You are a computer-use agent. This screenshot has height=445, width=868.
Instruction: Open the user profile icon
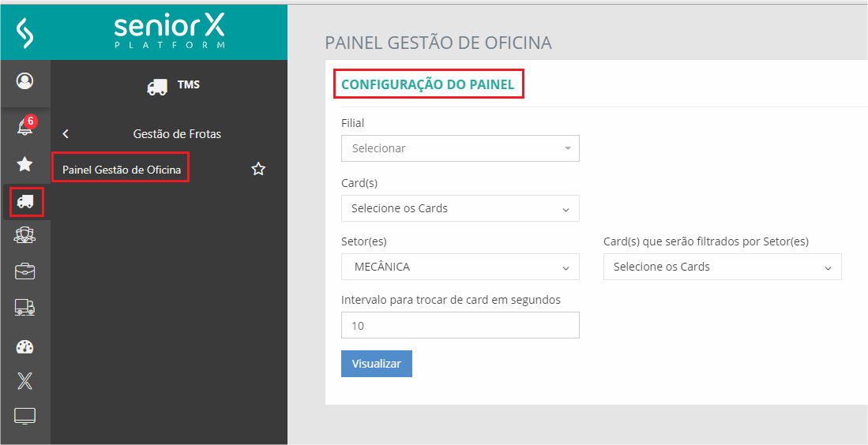tap(25, 81)
